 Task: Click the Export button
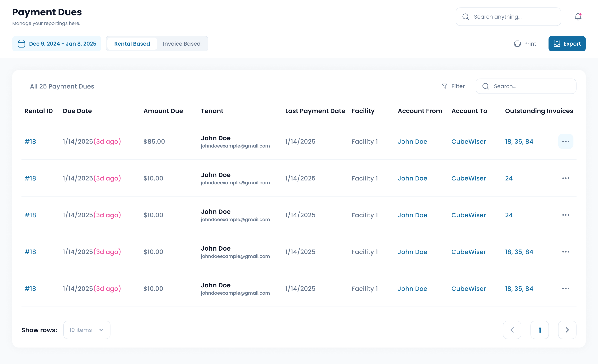[567, 44]
